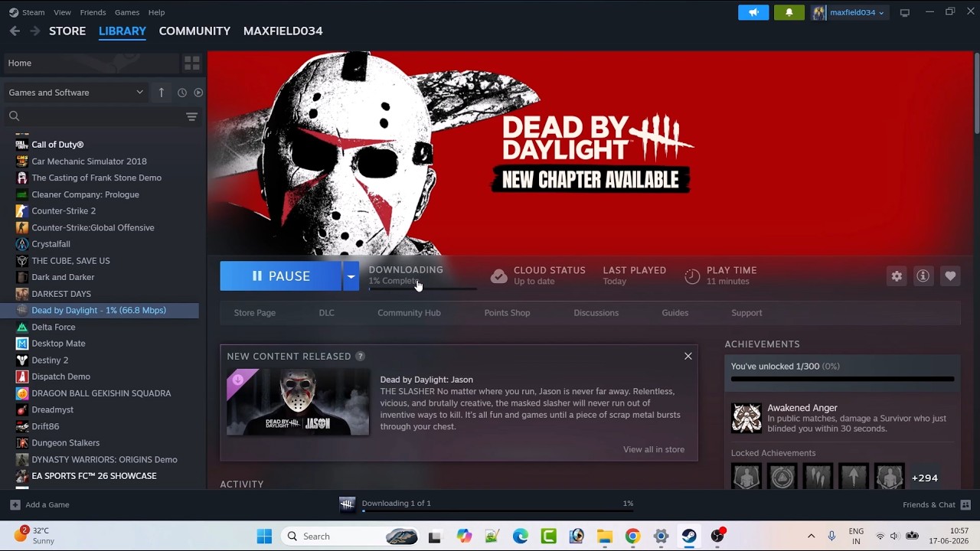Screen dimensions: 980x551
Task: Click the Dead by Daylight download icon in bottom bar
Action: pyautogui.click(x=348, y=504)
